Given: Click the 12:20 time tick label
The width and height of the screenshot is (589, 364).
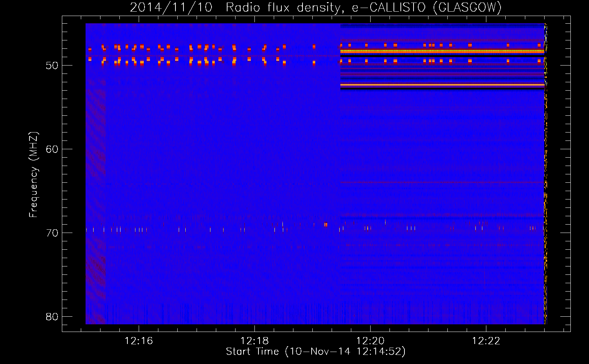Looking at the screenshot, I should 370,341.
